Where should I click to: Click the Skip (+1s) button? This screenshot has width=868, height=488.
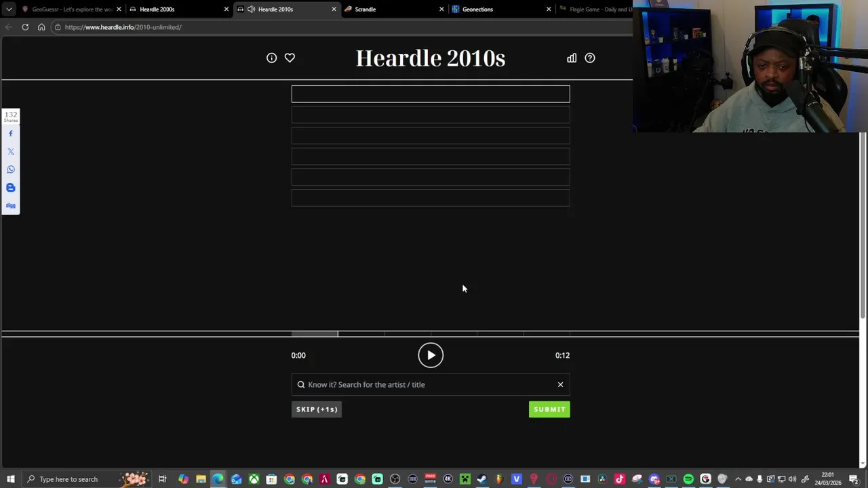tap(317, 409)
